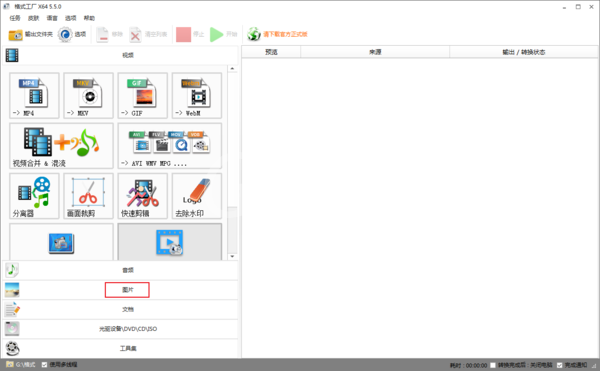Click the music note icon of the audio category
Screen dimensions: 600x371
coord(12,270)
